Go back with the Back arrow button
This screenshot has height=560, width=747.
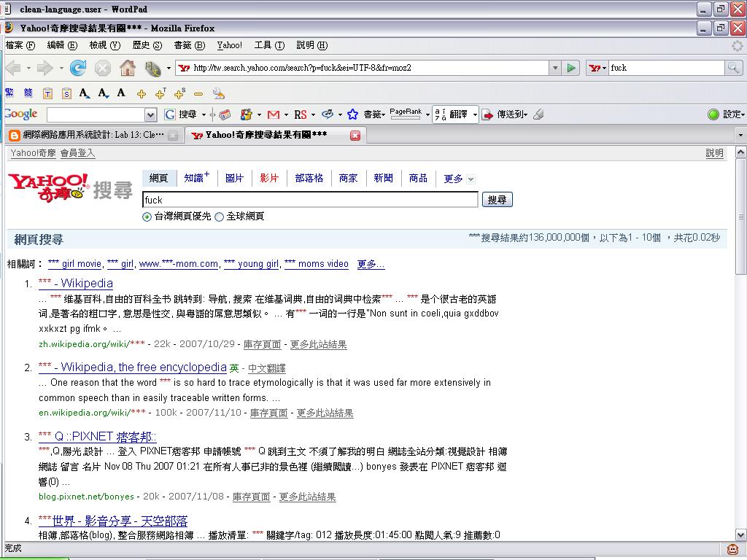[14, 68]
